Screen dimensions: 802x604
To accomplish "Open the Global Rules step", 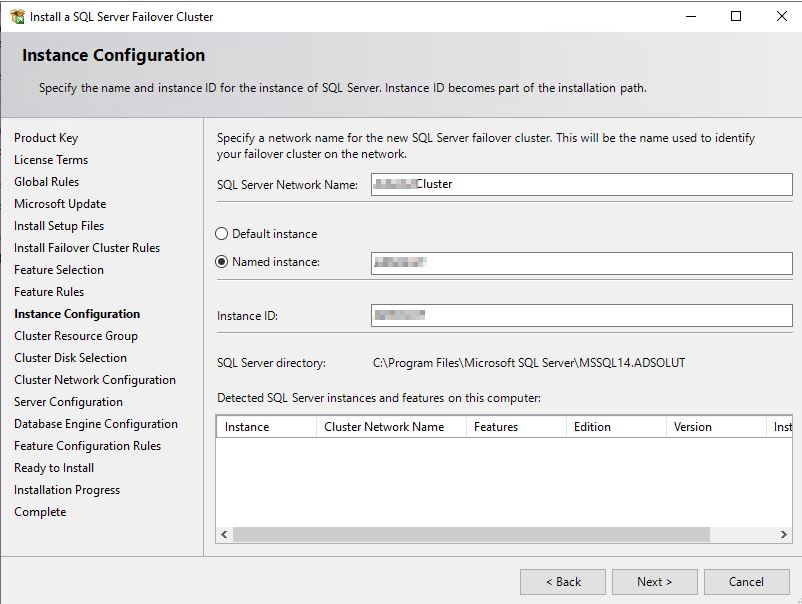I will point(47,182).
